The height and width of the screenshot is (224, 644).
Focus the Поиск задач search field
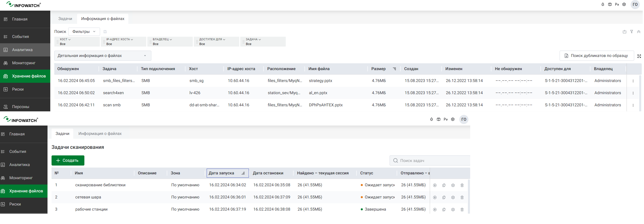[x=432, y=161]
